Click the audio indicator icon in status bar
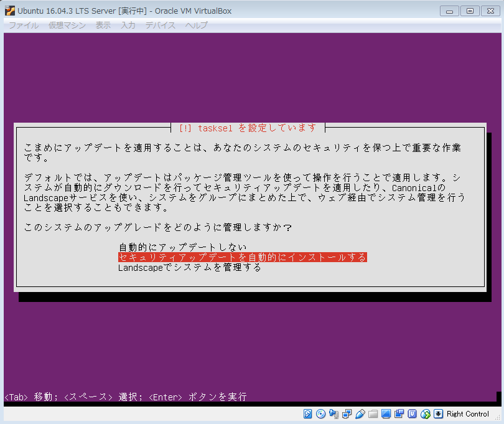This screenshot has height=424, width=504. pos(333,414)
